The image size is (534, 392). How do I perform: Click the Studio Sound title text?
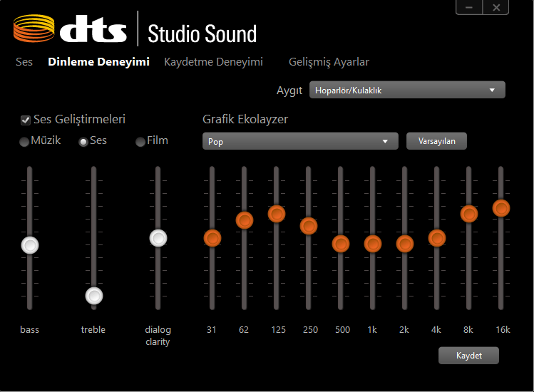pos(202,33)
